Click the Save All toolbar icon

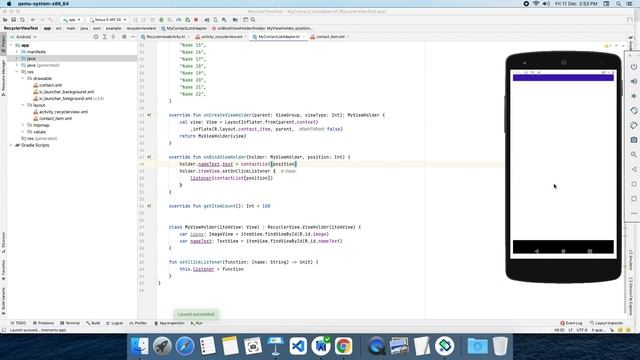click(13, 20)
